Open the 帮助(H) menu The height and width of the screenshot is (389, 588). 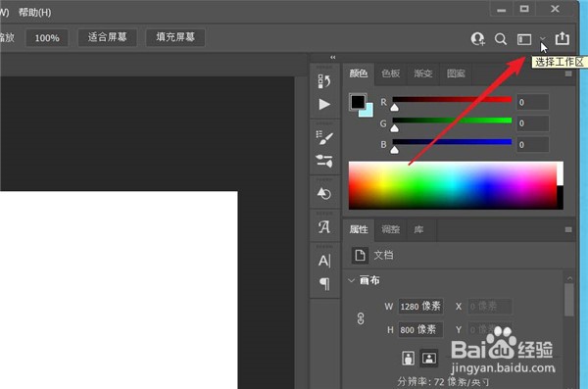pyautogui.click(x=34, y=13)
